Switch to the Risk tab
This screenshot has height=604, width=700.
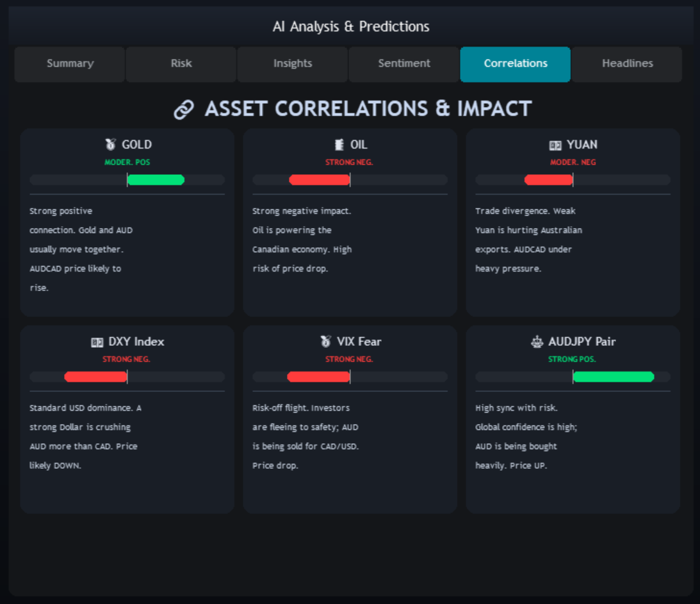(x=181, y=64)
